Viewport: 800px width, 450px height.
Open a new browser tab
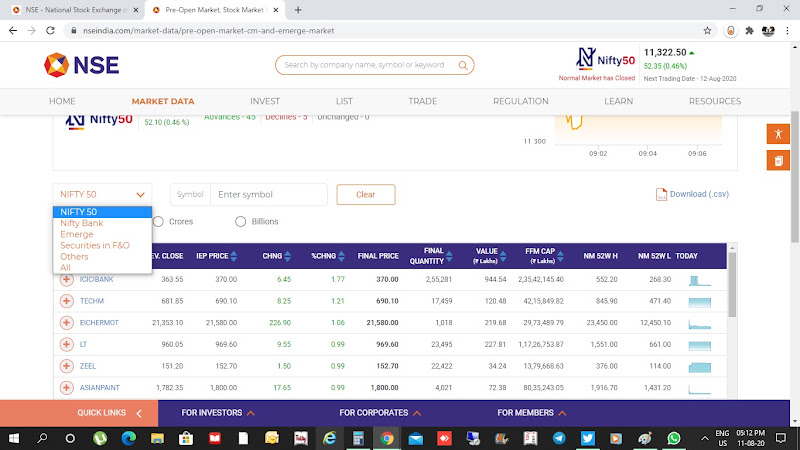[298, 10]
